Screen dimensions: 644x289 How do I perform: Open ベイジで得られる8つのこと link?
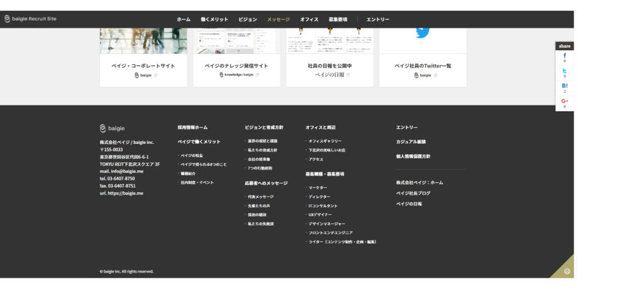click(x=204, y=164)
